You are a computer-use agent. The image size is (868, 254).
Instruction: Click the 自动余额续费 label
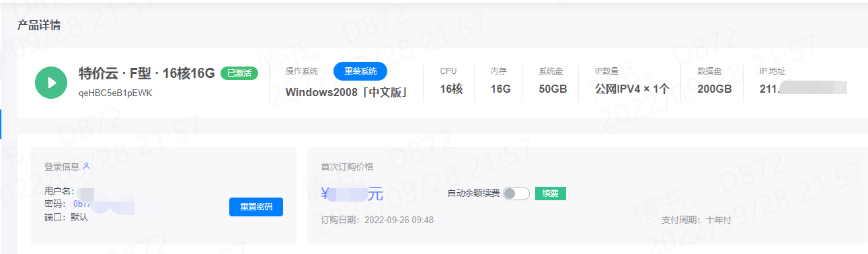pyautogui.click(x=473, y=194)
